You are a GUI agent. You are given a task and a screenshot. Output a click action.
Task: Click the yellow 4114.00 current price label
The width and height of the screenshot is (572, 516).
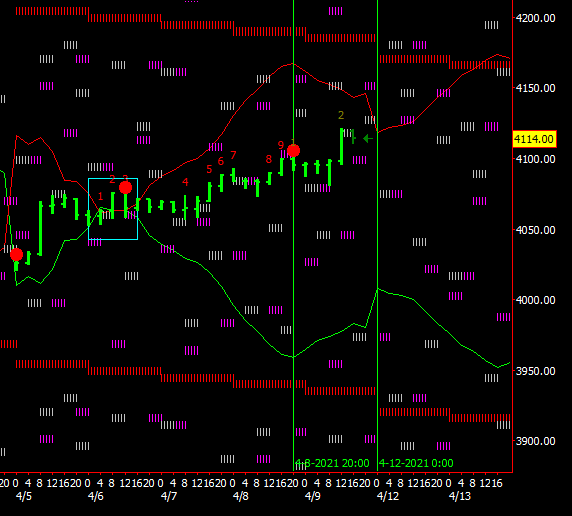click(534, 139)
